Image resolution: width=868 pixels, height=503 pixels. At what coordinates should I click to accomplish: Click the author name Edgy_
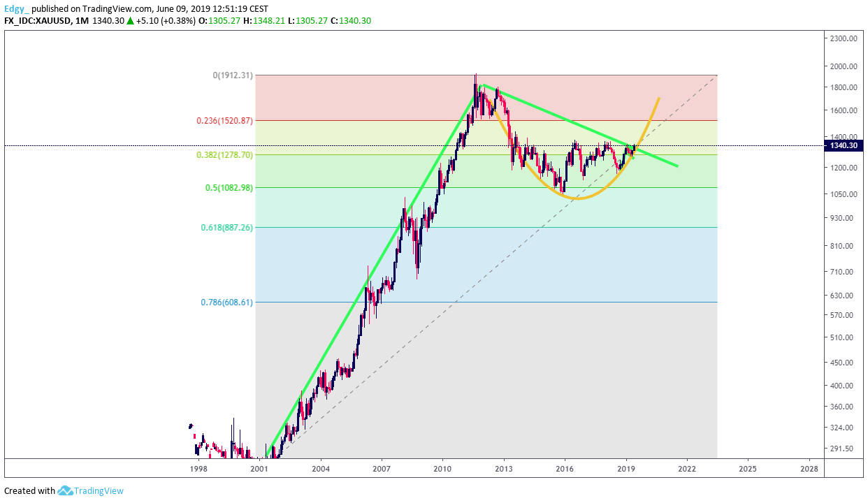pyautogui.click(x=17, y=8)
